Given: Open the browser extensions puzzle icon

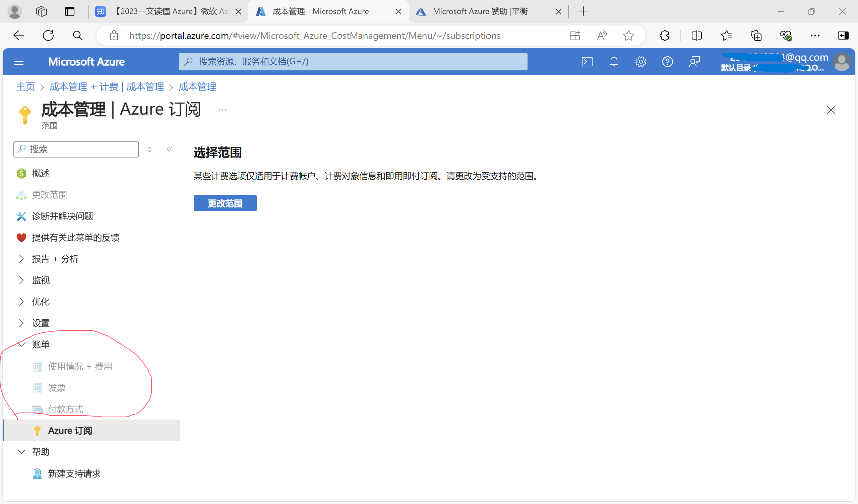Looking at the screenshot, I should point(664,36).
